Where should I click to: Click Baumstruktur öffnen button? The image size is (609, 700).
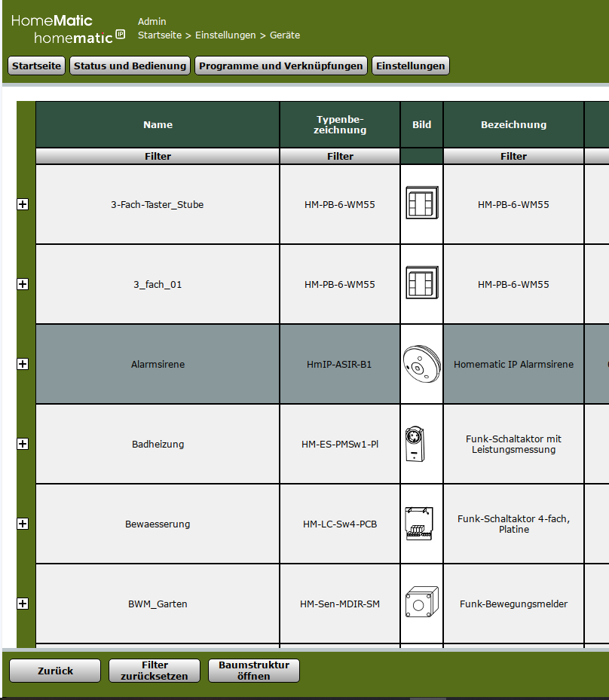pyautogui.click(x=254, y=671)
